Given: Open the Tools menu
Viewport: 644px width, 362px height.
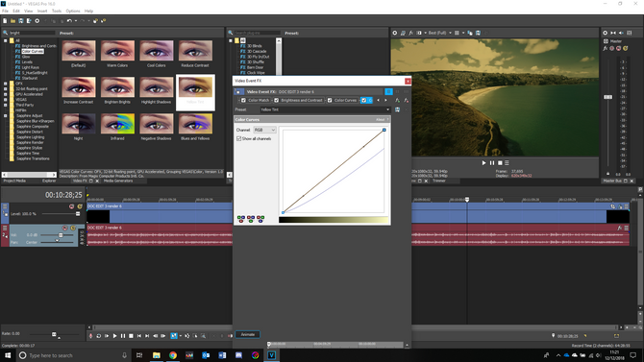Looking at the screenshot, I should 57,12.
